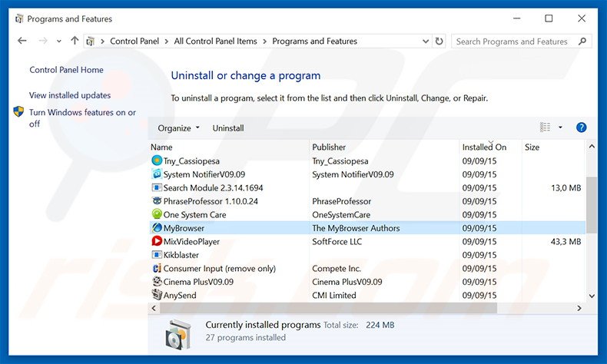Open the recent locations dropdown arrow
Screen dimensions: 607x364
(59, 41)
